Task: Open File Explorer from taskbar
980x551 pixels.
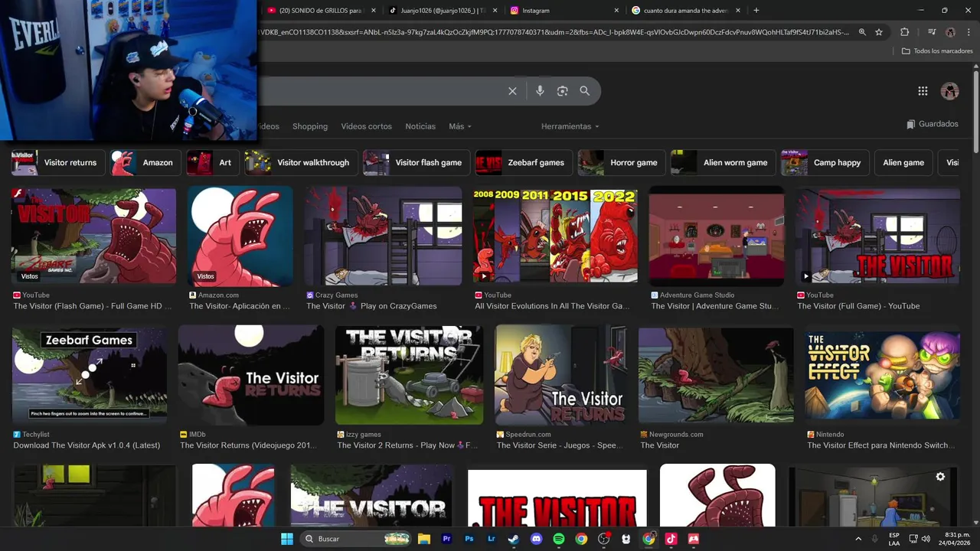Action: (x=423, y=539)
